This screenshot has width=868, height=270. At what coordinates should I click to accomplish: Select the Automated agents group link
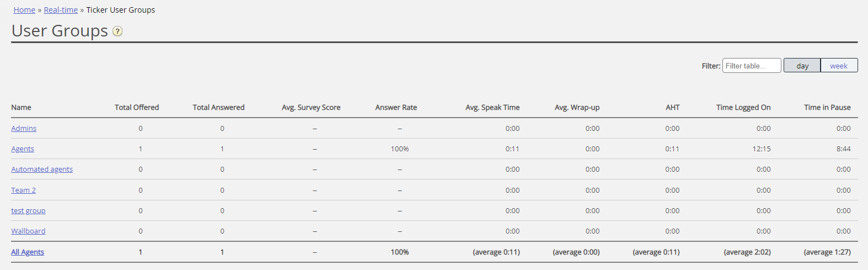pyautogui.click(x=42, y=170)
